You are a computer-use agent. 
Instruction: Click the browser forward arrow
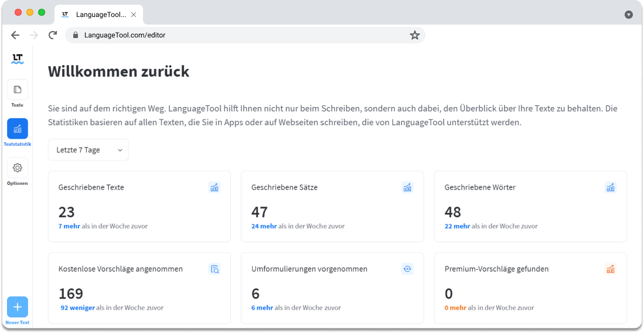[34, 35]
